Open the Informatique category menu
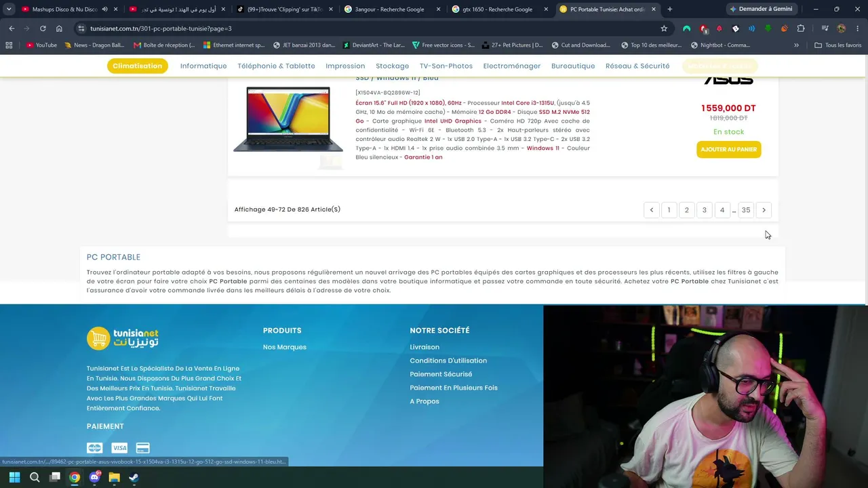 coord(203,66)
